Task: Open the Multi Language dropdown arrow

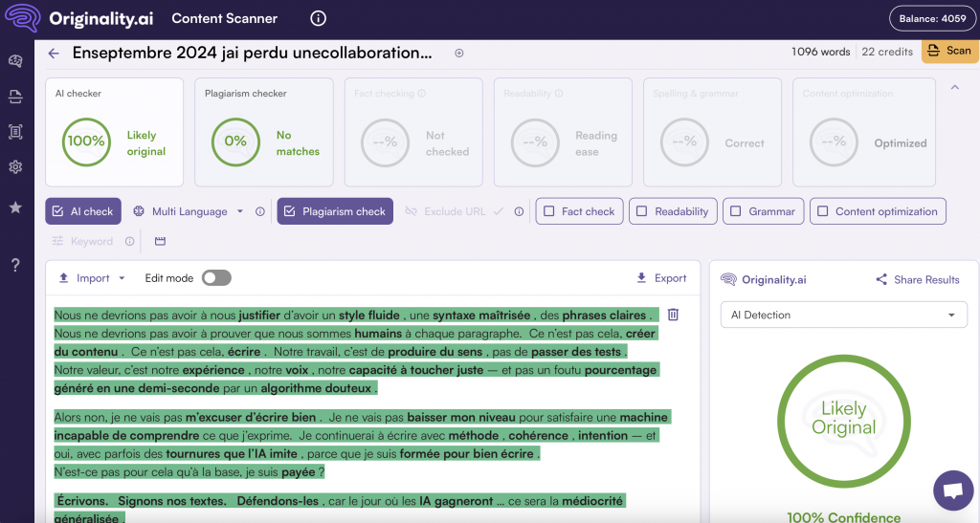Action: (240, 211)
